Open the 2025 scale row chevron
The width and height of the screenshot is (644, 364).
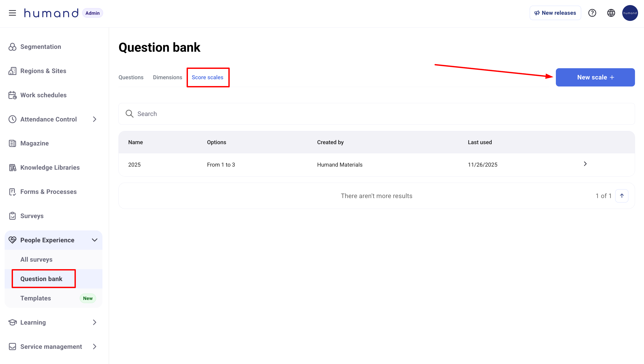point(585,164)
